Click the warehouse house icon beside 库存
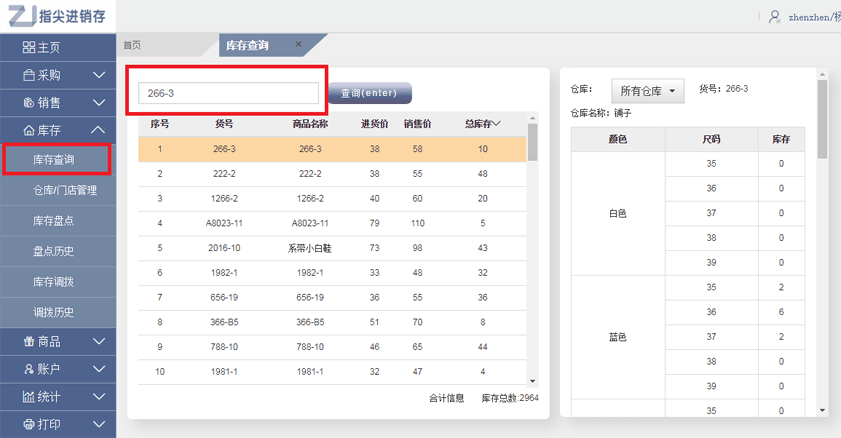This screenshot has height=438, width=841. (29, 130)
